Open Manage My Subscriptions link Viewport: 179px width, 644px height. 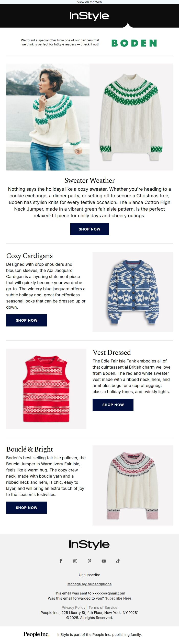[x=89, y=584]
